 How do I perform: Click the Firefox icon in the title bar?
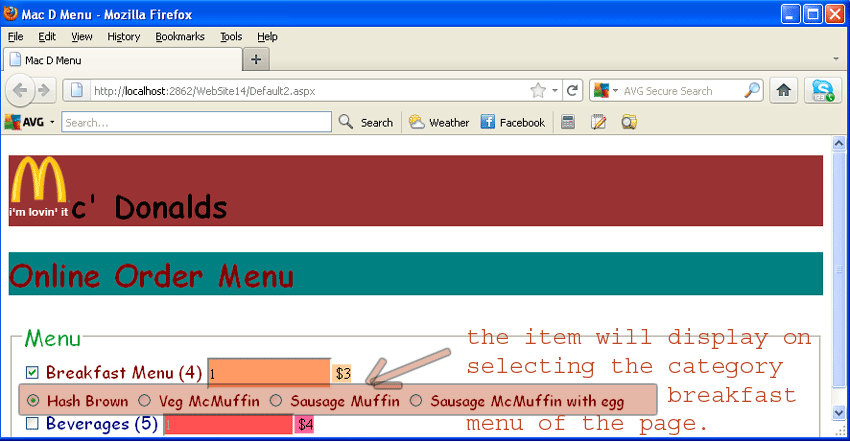[10, 13]
